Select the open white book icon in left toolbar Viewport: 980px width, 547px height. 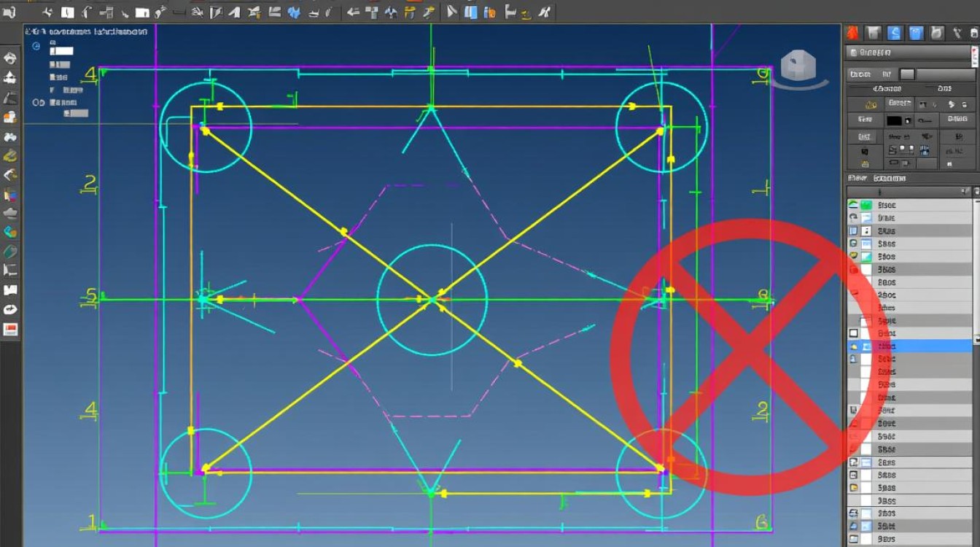10,290
